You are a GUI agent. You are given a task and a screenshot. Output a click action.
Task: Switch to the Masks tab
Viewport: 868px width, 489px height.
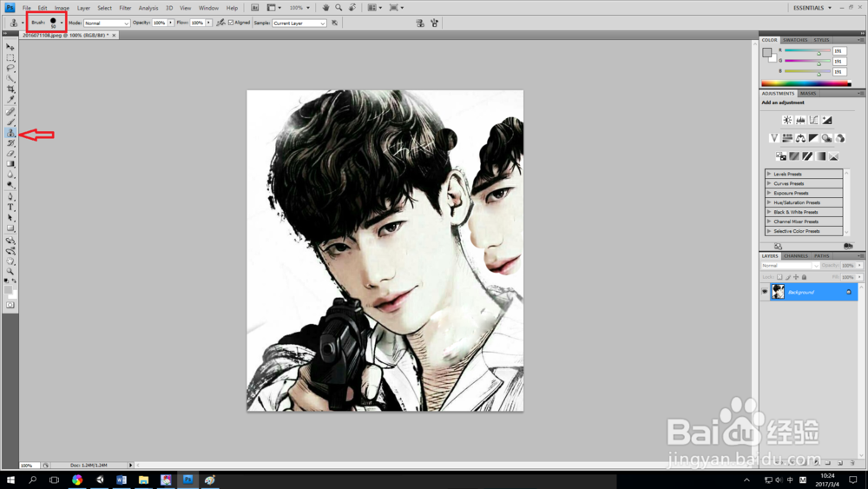pyautogui.click(x=807, y=94)
